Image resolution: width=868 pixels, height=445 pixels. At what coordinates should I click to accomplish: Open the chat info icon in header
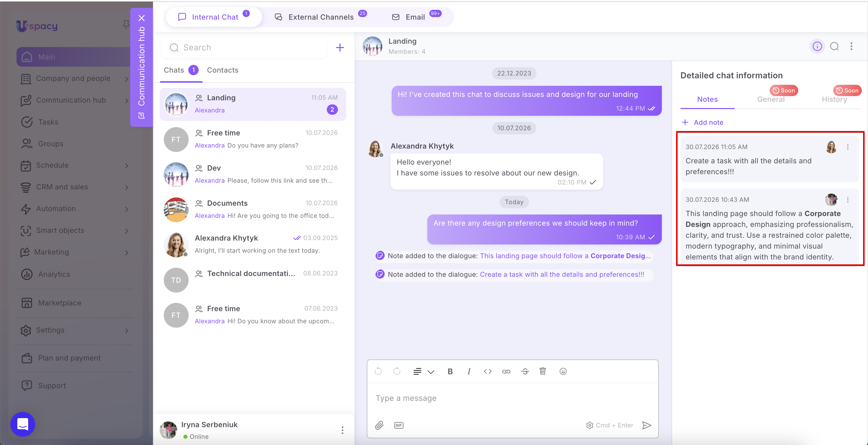[x=817, y=46]
